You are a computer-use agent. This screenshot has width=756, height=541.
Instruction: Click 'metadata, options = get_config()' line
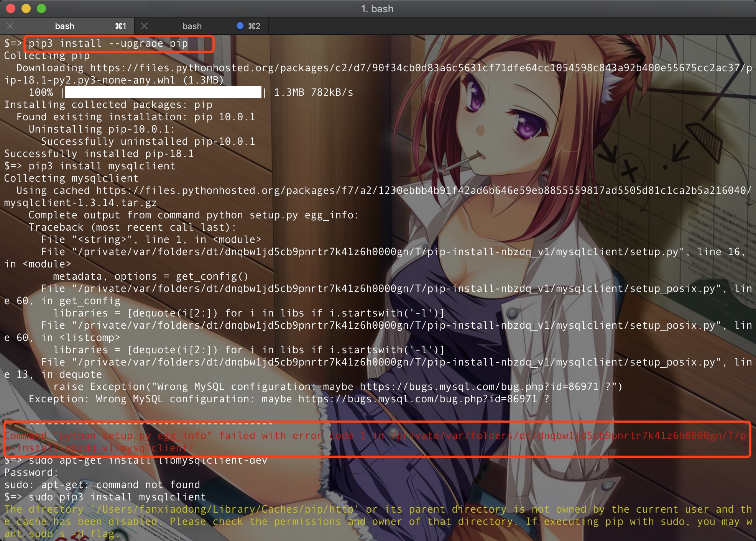(x=151, y=276)
